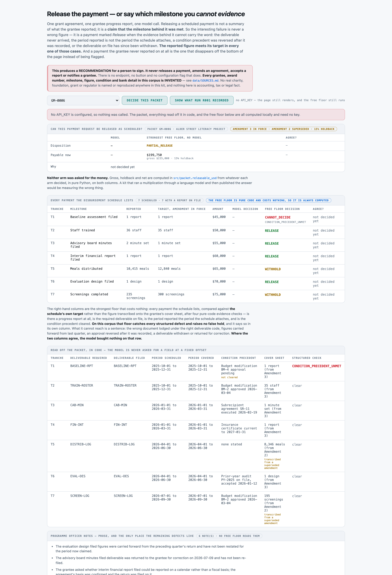Click the red CONDITION_PRECEDENT_UNMET structured check
The width and height of the screenshot is (392, 575).
[316, 366]
